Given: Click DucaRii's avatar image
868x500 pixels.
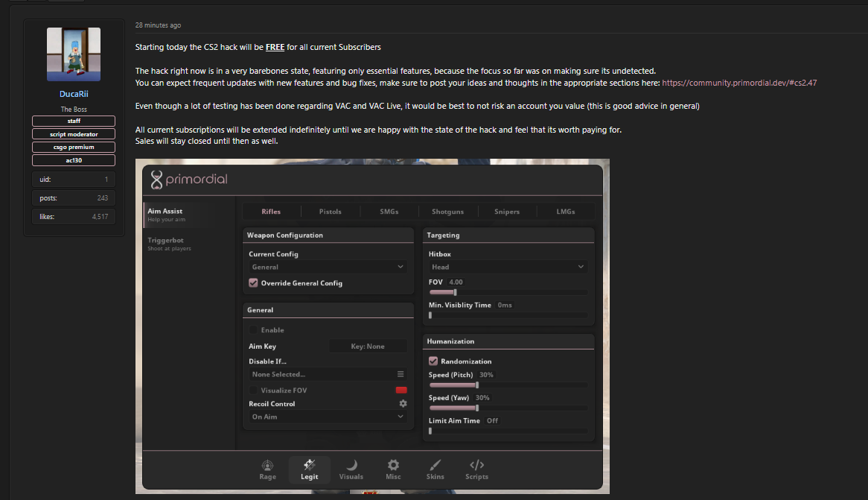Looking at the screenshot, I should (74, 54).
